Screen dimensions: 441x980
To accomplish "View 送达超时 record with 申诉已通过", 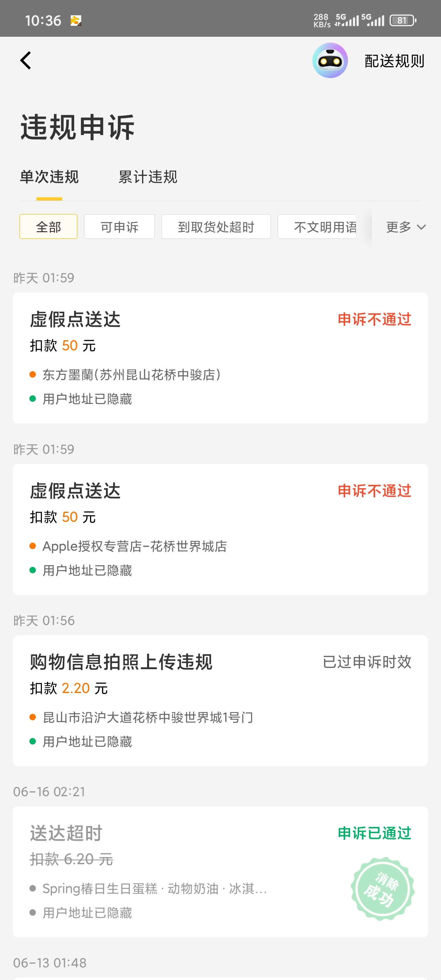I will 220,872.
